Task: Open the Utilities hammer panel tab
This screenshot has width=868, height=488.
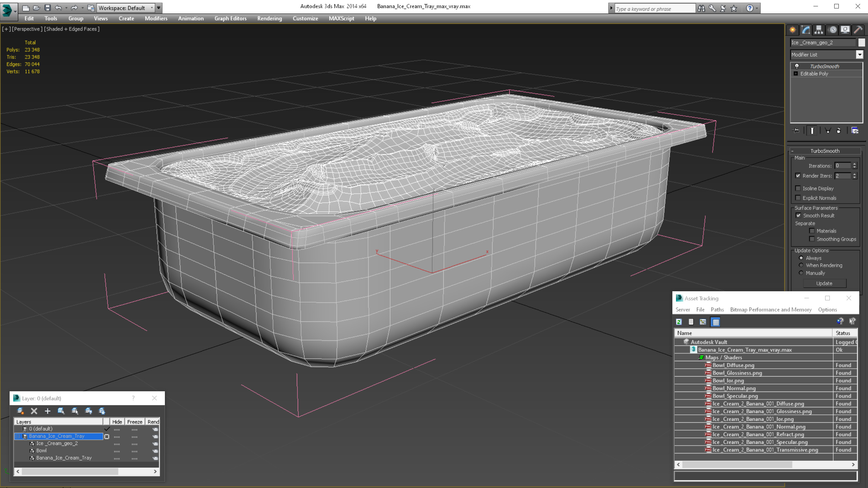Action: (858, 30)
